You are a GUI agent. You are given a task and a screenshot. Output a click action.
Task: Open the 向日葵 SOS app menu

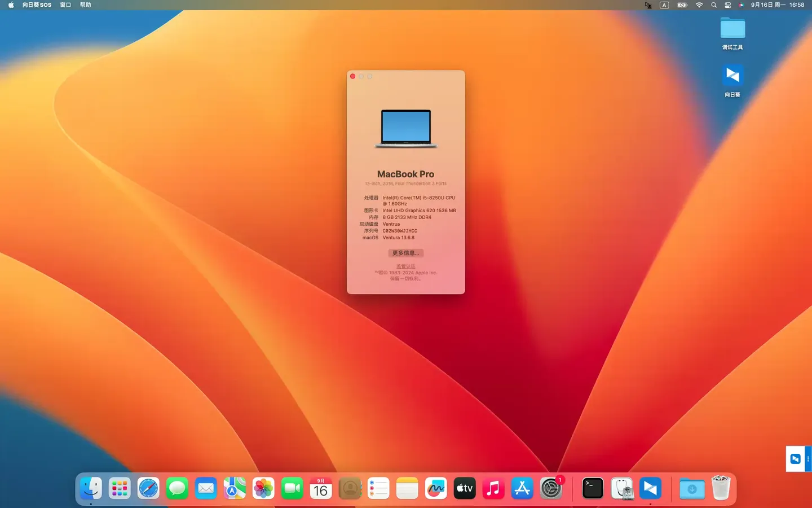click(37, 5)
